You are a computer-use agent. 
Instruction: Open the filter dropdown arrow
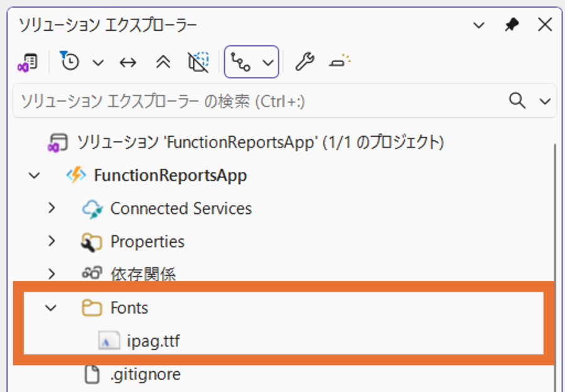99,61
